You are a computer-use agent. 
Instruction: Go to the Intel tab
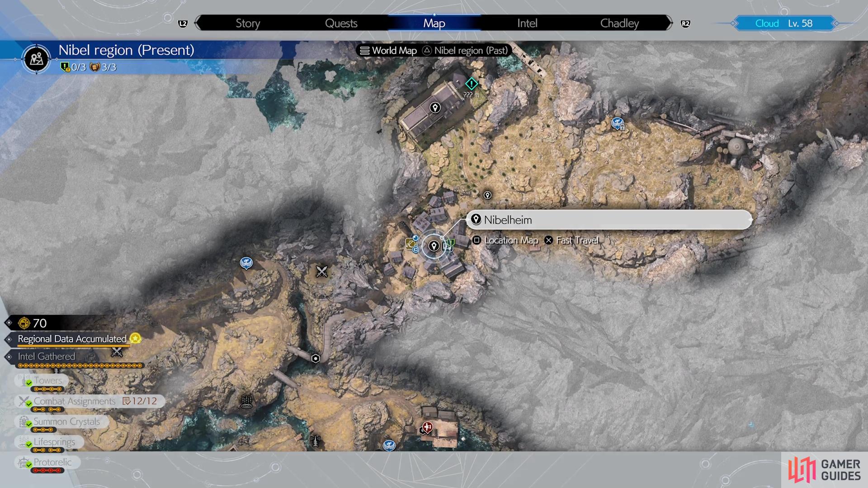click(x=527, y=23)
